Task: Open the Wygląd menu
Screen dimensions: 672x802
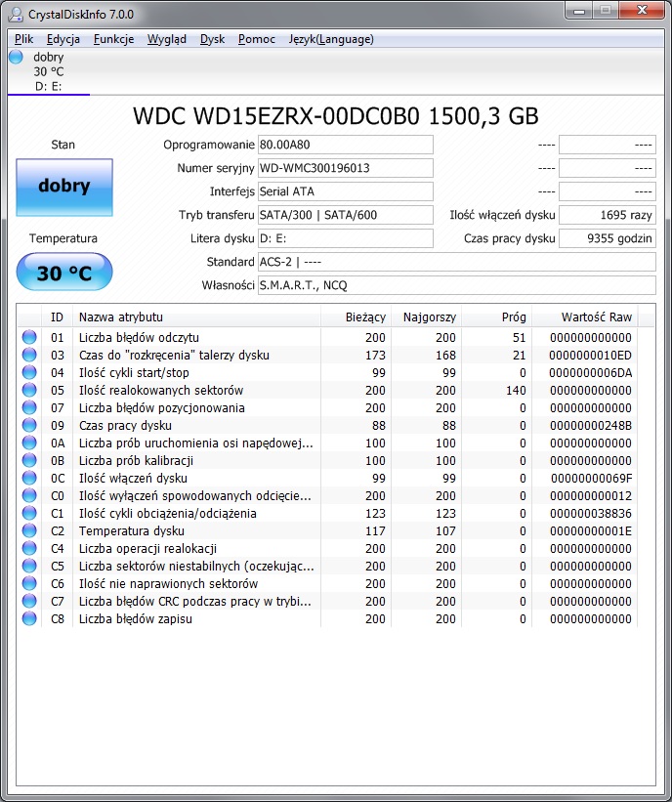Action: click(x=167, y=39)
